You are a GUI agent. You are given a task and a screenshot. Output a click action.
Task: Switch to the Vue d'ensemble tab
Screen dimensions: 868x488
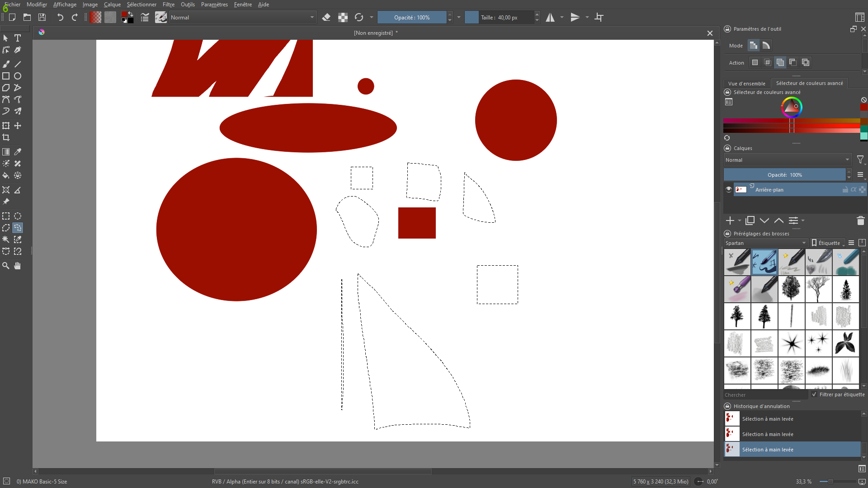click(x=746, y=83)
